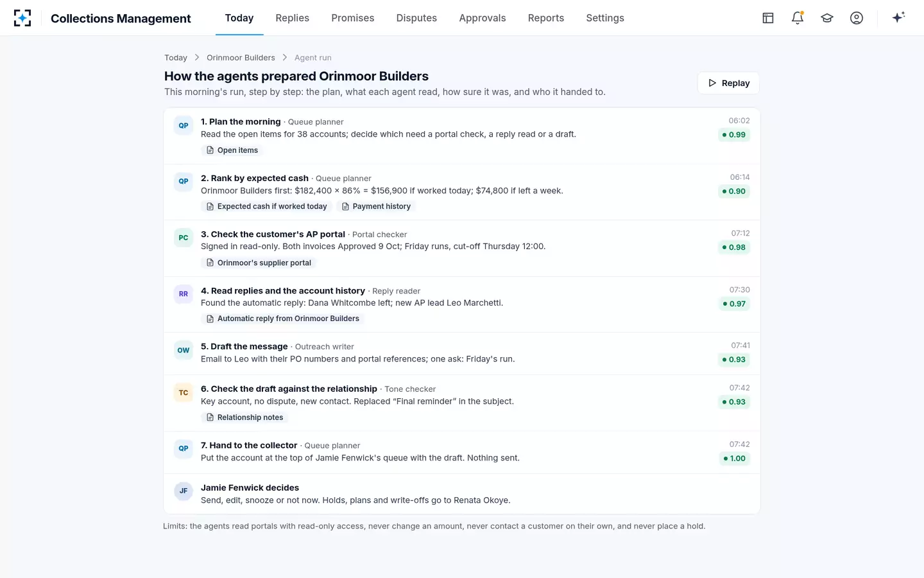Open the Relationship notes source chip

point(244,417)
